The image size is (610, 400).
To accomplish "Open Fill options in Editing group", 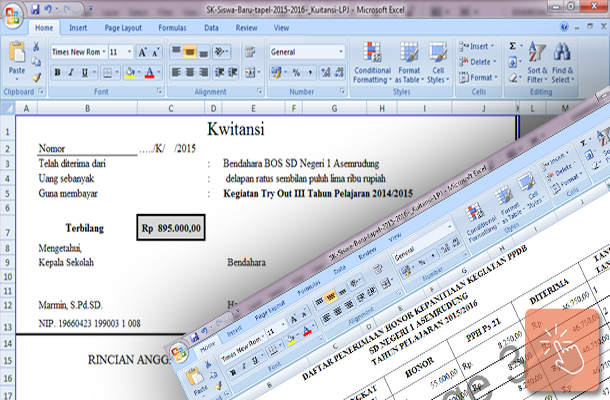I will (x=513, y=62).
